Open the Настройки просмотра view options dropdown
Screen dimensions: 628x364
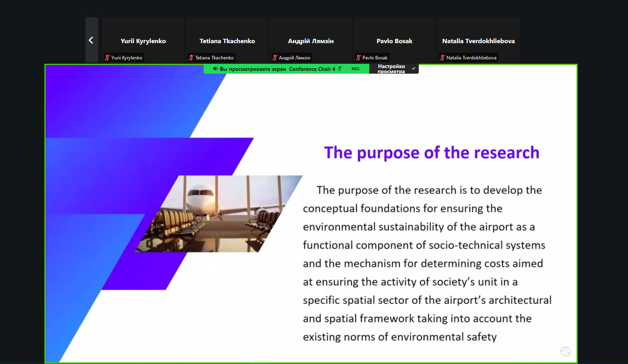pos(391,69)
